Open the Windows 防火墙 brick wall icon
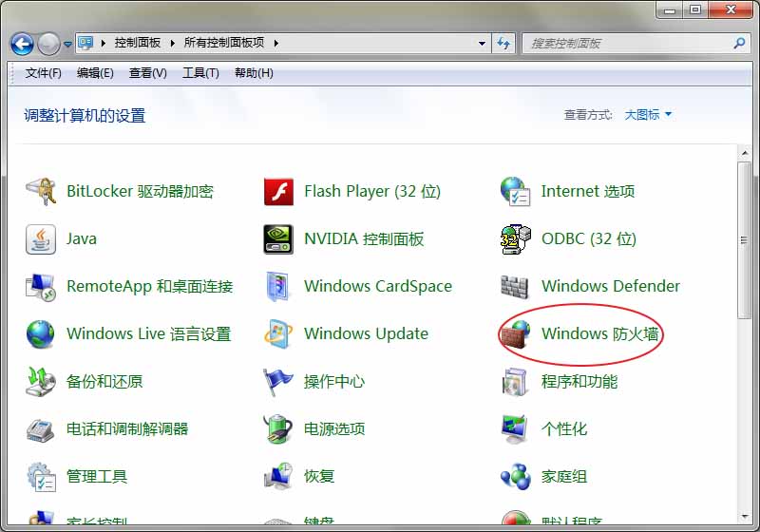This screenshot has width=760, height=532. point(515,333)
